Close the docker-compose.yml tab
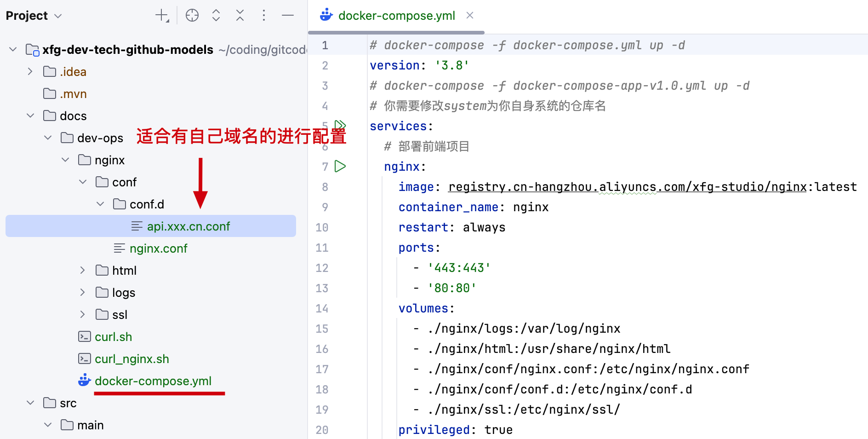The image size is (868, 439). tap(470, 16)
